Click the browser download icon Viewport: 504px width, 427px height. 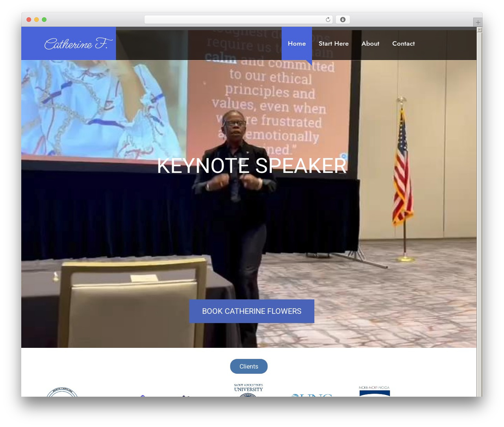tap(343, 20)
